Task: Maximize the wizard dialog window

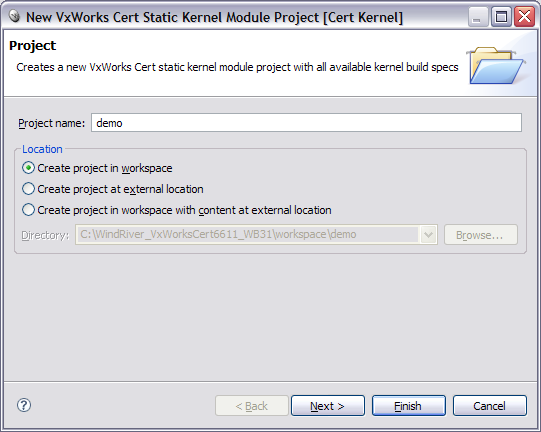Action: 501,17
